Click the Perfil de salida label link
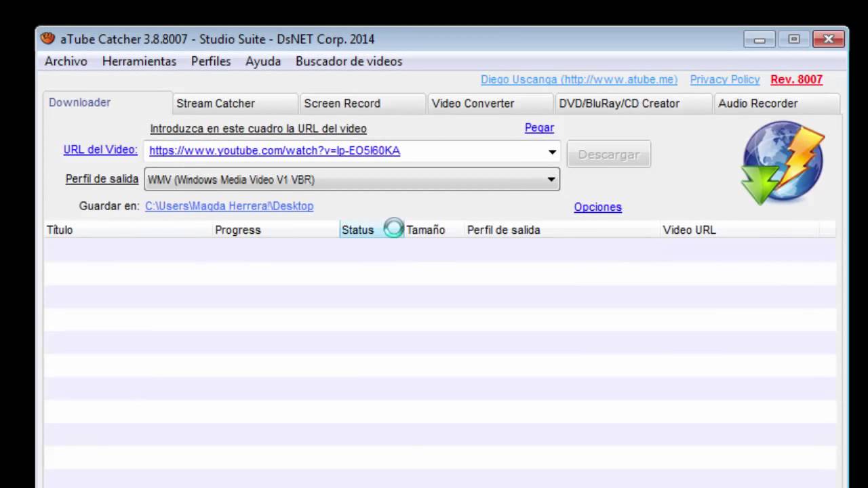This screenshot has height=488, width=868. [x=102, y=179]
